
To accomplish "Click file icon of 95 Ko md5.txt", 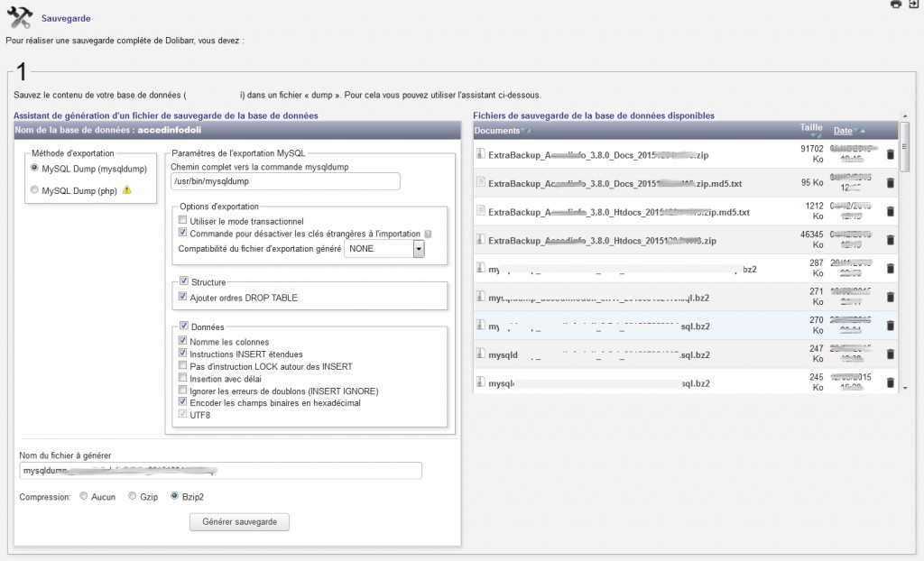I will click(x=480, y=182).
